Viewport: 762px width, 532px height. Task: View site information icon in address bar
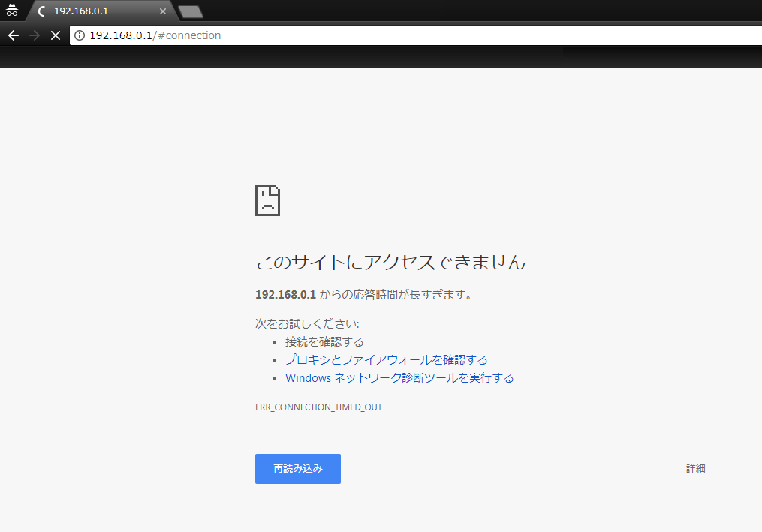coord(80,35)
